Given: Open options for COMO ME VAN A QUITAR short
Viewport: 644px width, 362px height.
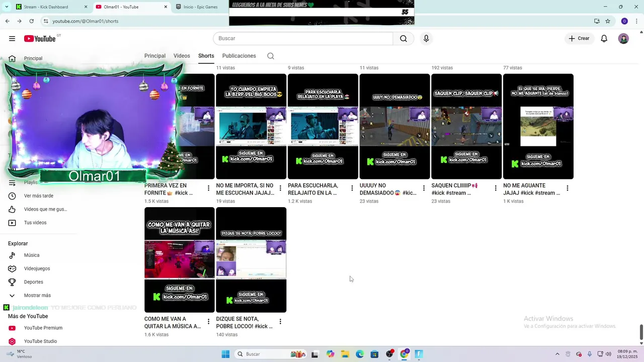Looking at the screenshot, I should [208, 322].
